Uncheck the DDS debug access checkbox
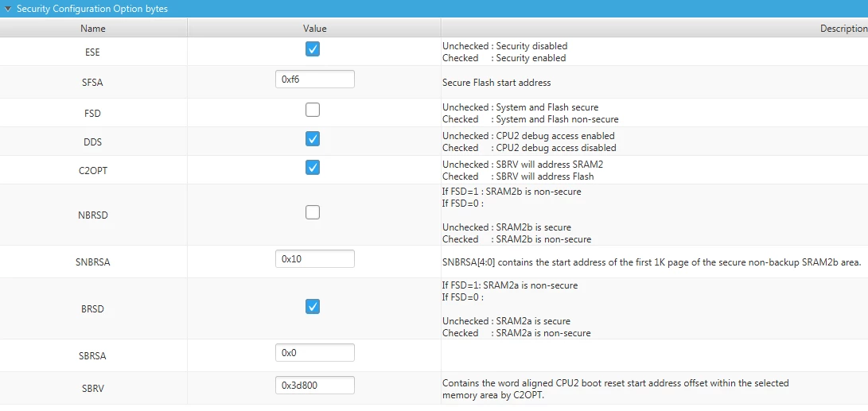 (313, 139)
